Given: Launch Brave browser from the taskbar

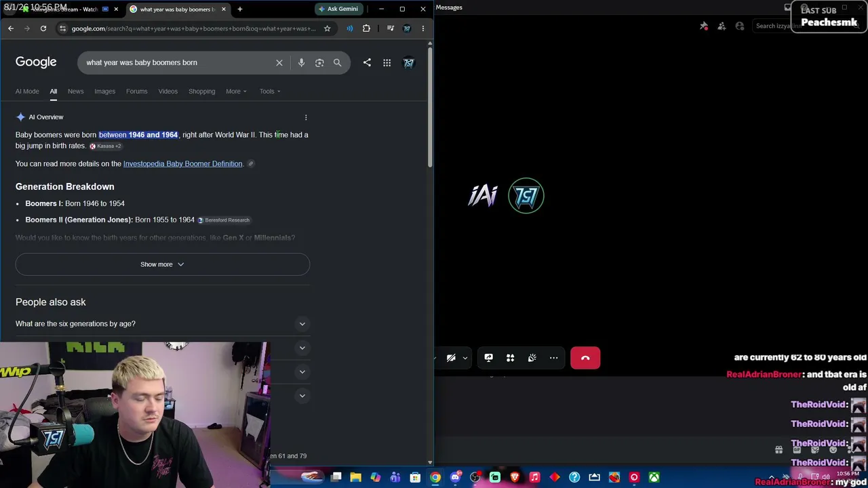Looking at the screenshot, I should click(515, 477).
